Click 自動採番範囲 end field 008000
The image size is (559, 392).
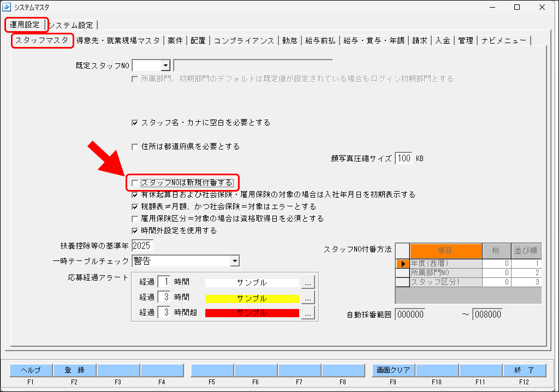click(x=487, y=314)
